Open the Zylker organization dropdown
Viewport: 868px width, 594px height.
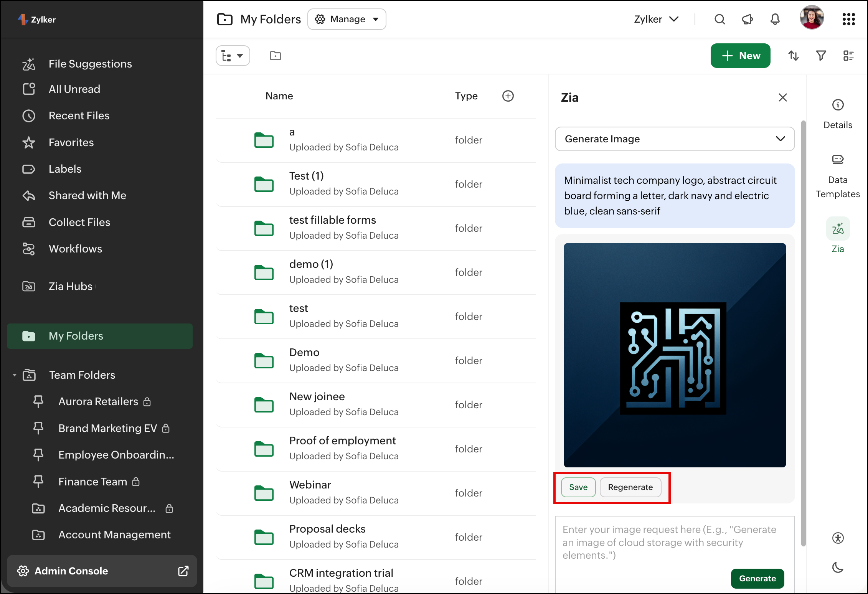pos(656,19)
